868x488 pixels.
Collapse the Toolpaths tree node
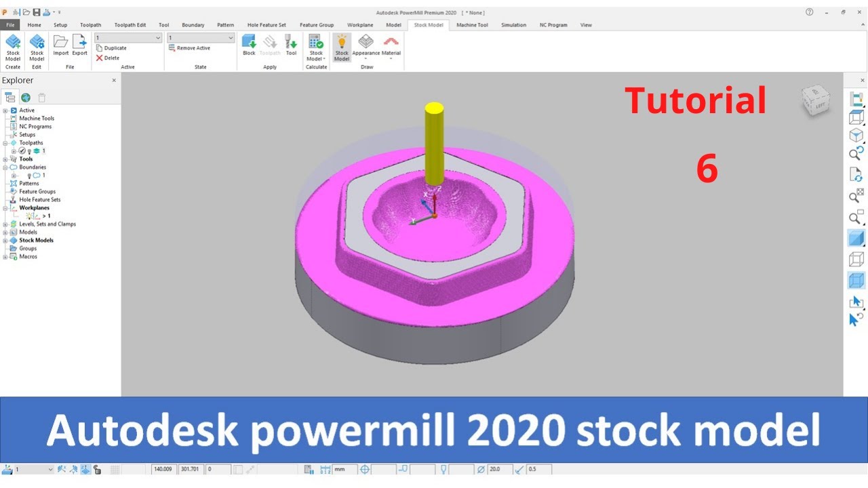(x=5, y=143)
